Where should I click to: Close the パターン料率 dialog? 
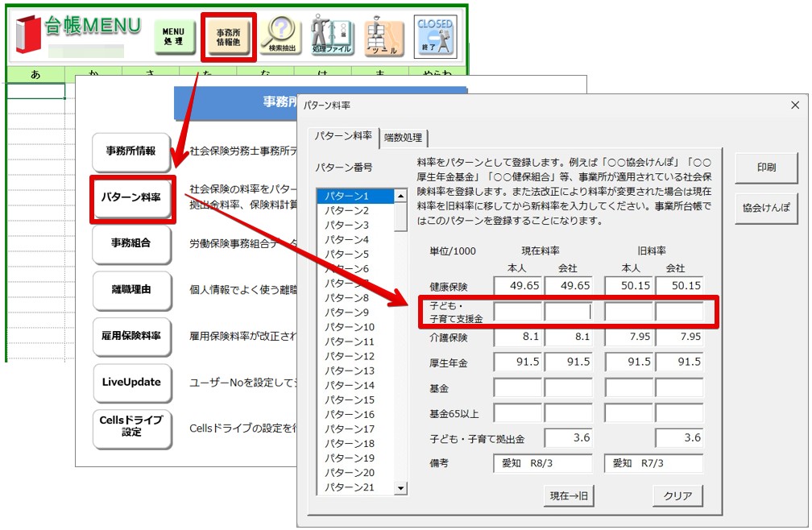pos(795,106)
